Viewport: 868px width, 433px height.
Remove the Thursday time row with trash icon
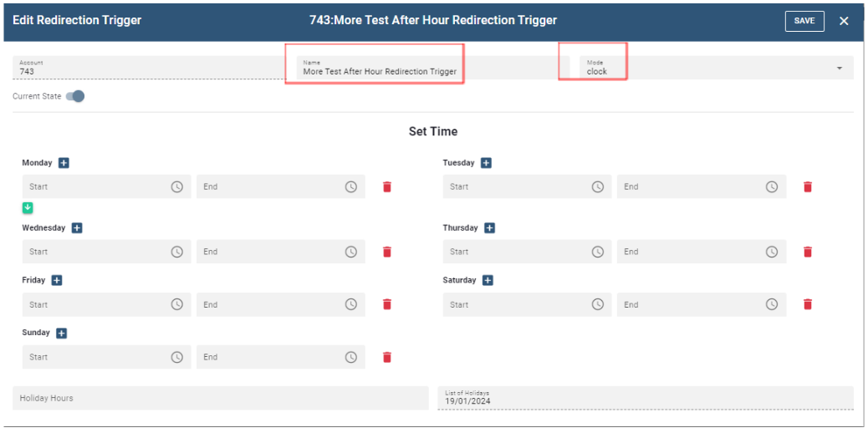807,252
